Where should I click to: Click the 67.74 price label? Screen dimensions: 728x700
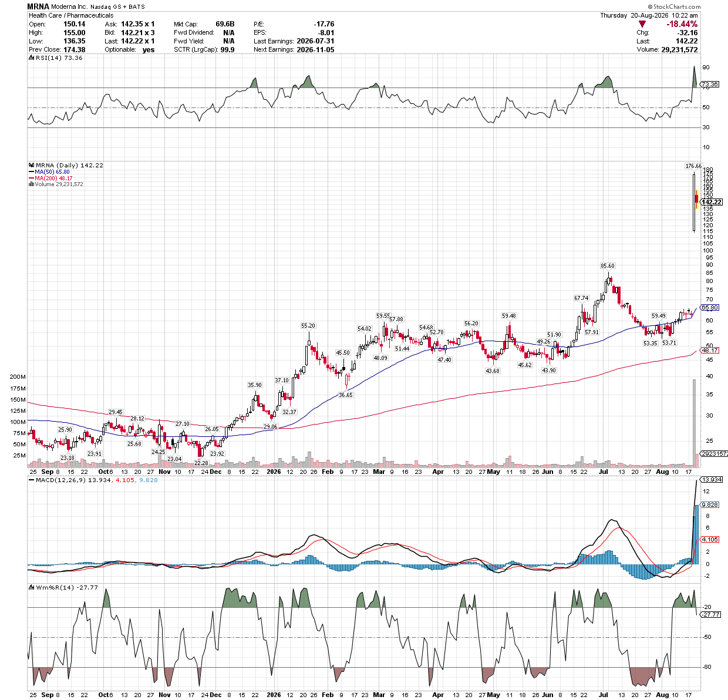point(581,298)
